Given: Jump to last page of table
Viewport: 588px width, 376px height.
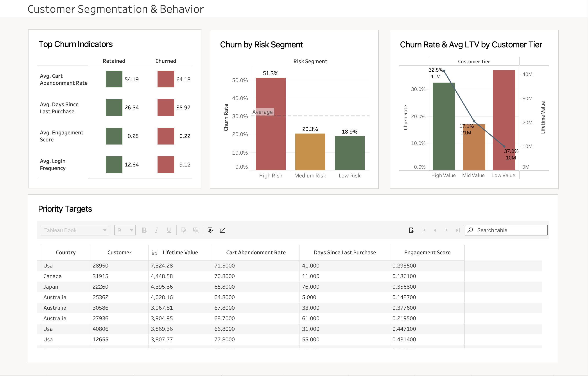Looking at the screenshot, I should pos(458,230).
